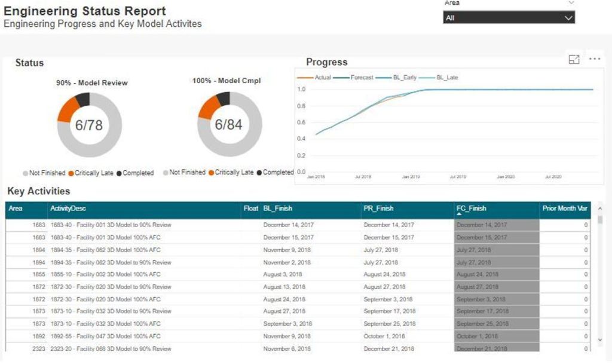Collapse the Area slicer header chevron
Viewport: 612px width, 364px height.
tap(570, 4)
